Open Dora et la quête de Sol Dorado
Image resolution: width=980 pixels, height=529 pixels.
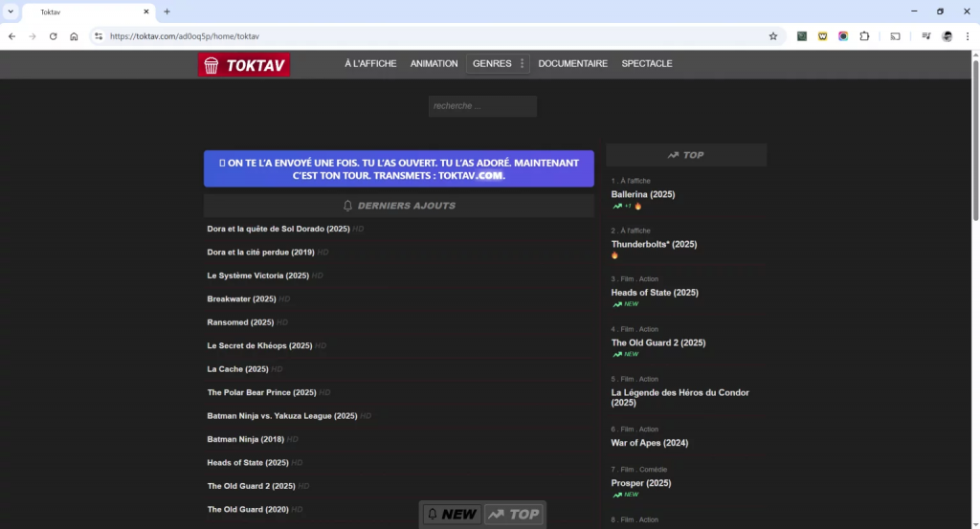tap(278, 230)
